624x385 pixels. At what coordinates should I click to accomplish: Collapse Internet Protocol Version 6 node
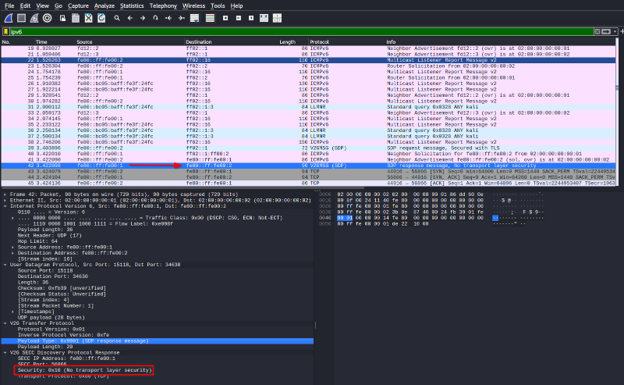tap(5, 206)
